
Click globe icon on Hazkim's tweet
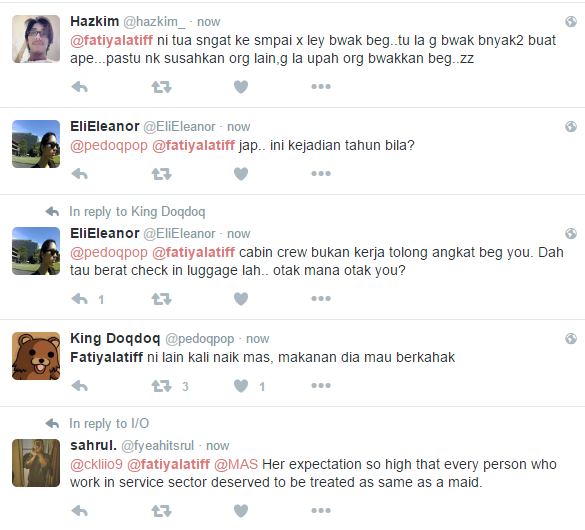coord(571,22)
